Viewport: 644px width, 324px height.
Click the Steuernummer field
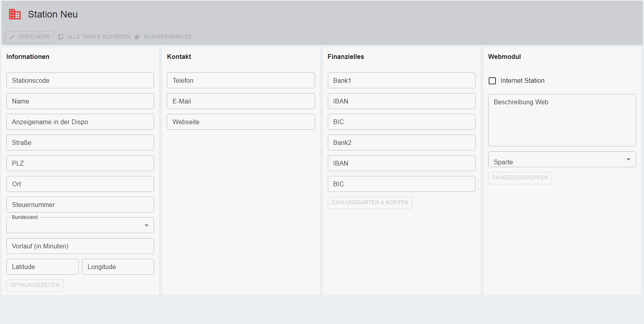coord(80,205)
